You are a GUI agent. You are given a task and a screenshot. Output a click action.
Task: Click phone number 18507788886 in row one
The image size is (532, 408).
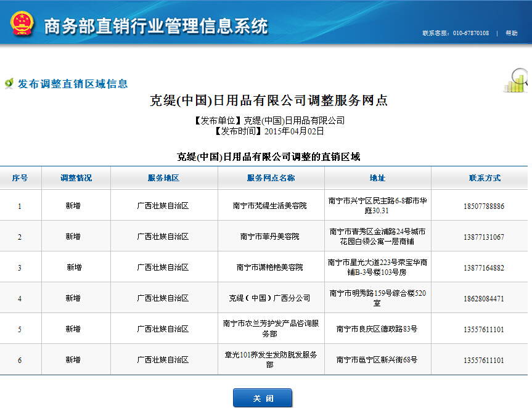click(484, 206)
